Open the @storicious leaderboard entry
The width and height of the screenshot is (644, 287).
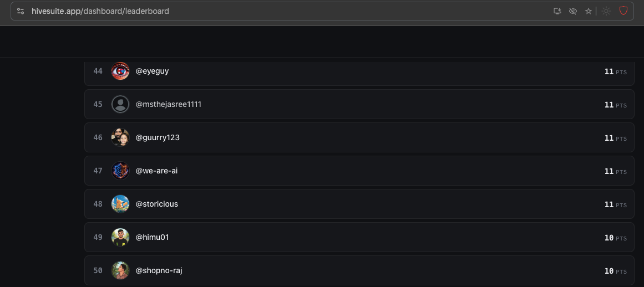pyautogui.click(x=359, y=204)
